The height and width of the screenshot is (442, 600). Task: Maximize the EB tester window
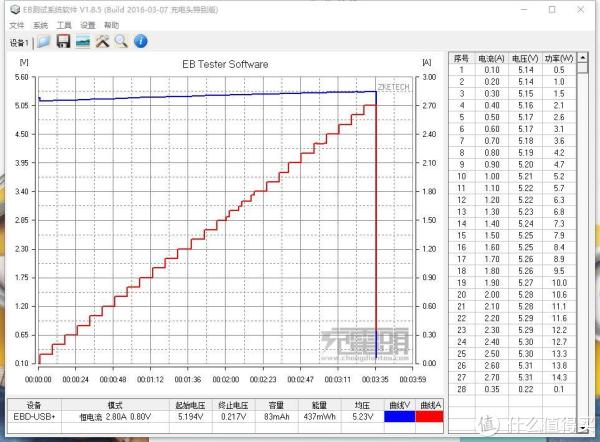[x=552, y=10]
